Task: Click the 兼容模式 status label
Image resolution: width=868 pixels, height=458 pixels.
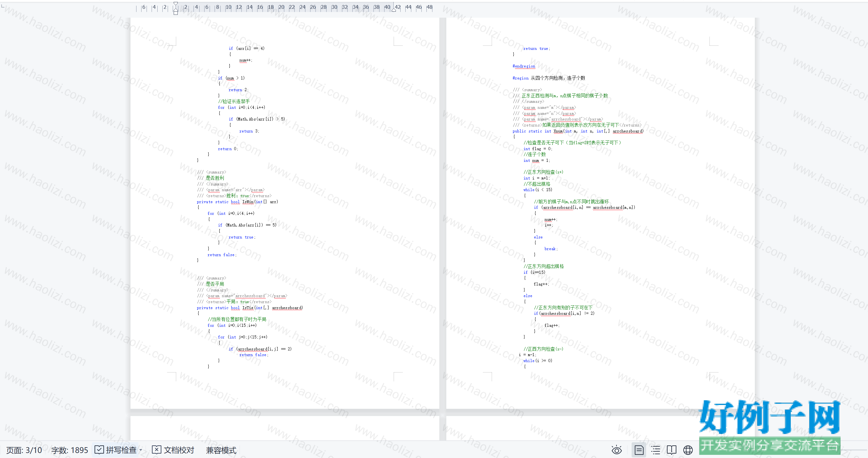Action: click(221, 450)
